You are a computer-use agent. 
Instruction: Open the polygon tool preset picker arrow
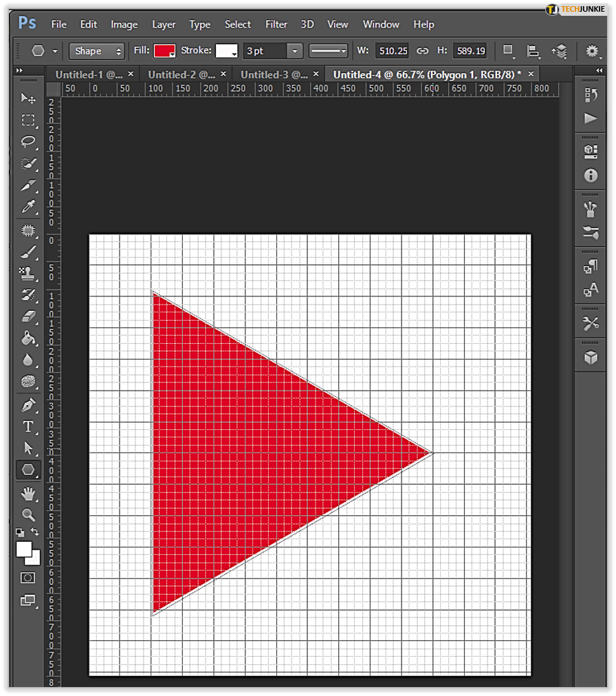[55, 51]
